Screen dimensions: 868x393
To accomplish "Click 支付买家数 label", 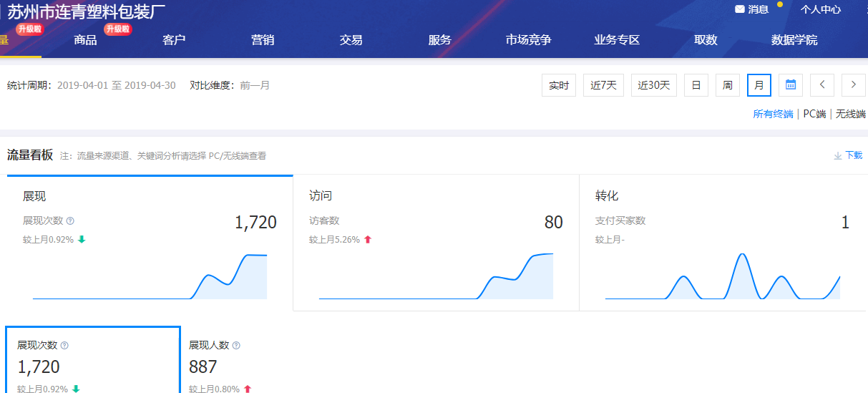I will 620,220.
